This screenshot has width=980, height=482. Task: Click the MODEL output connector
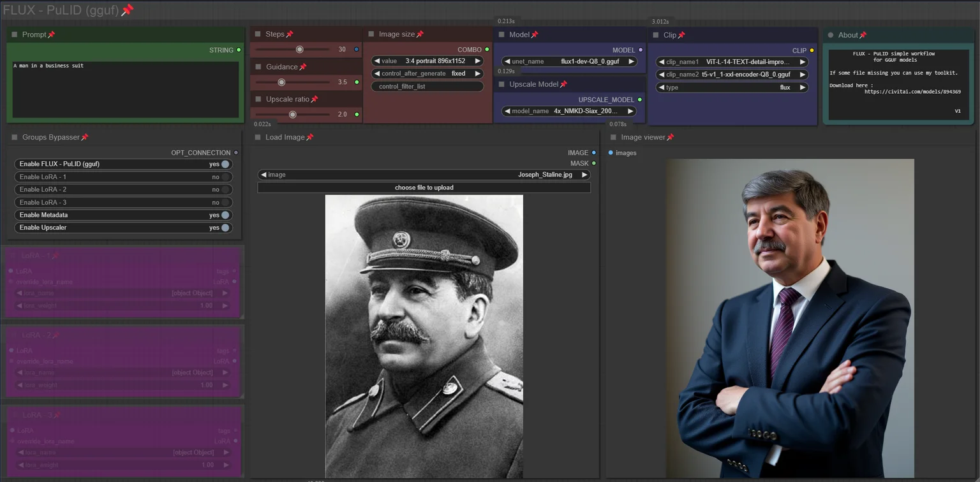[x=641, y=50]
